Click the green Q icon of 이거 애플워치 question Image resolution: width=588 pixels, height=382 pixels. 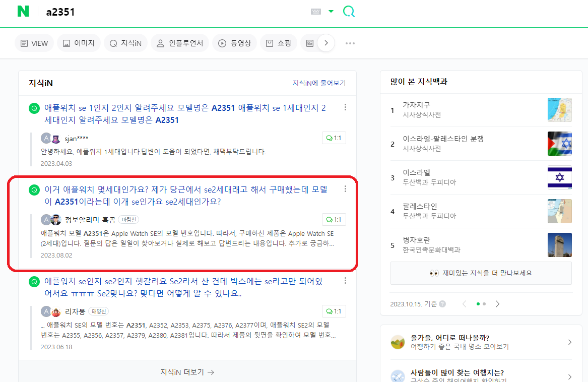click(34, 190)
